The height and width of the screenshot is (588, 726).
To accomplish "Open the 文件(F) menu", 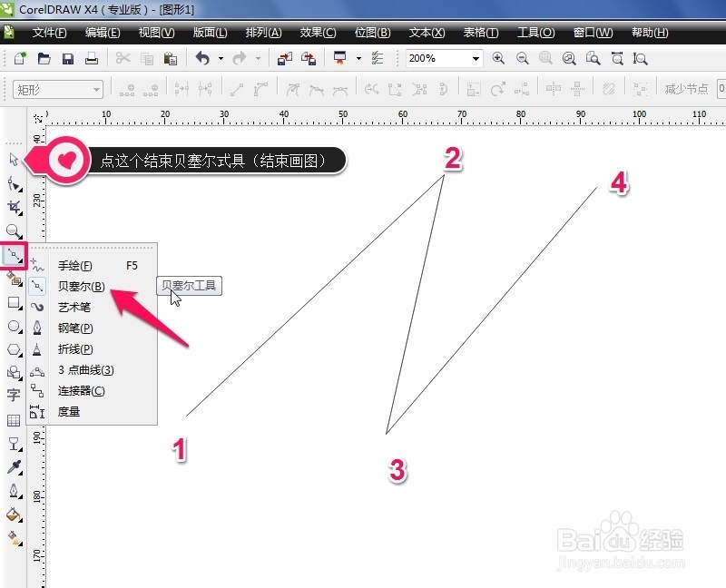I will (x=50, y=33).
